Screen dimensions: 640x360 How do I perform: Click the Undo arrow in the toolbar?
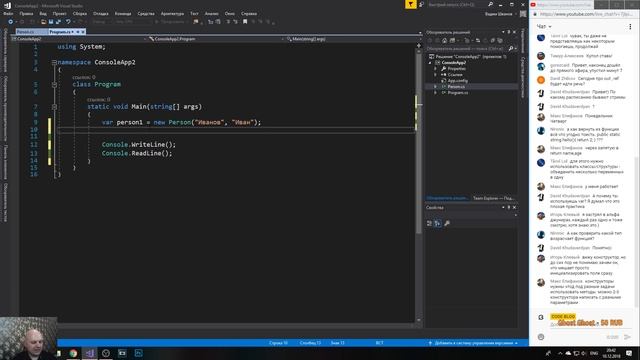(x=68, y=22)
